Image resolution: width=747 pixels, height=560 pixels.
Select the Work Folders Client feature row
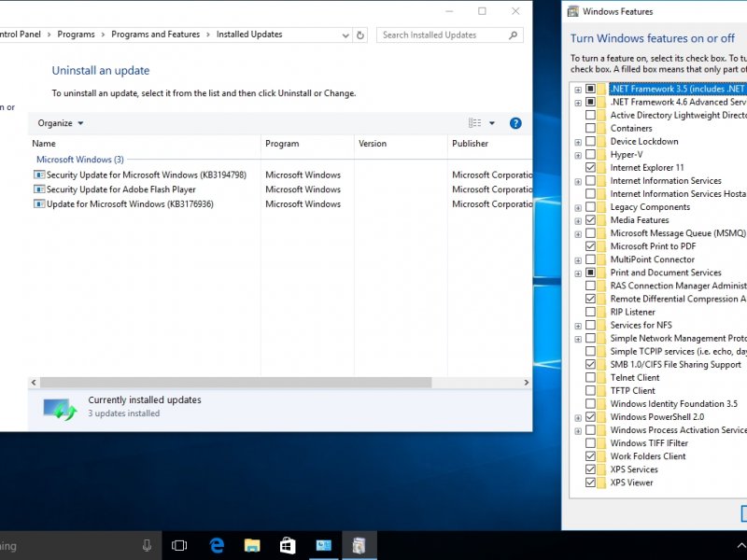coord(648,456)
